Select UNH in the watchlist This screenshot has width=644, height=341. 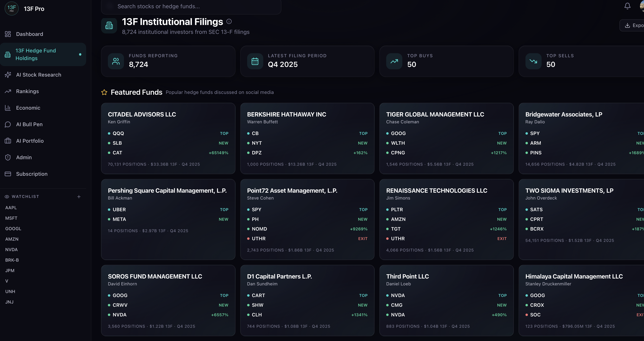click(x=10, y=291)
